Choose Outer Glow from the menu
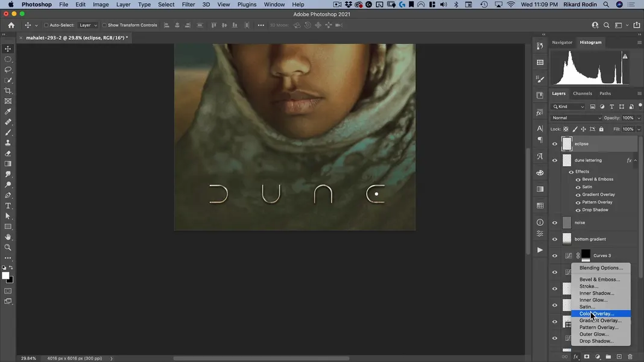Image resolution: width=644 pixels, height=362 pixels. point(601,334)
